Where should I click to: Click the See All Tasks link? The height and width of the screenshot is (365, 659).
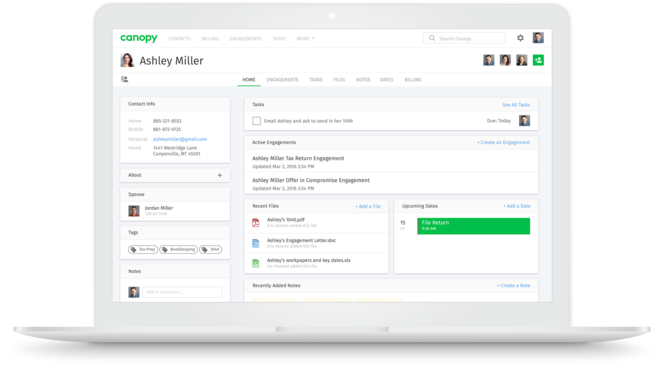(516, 105)
